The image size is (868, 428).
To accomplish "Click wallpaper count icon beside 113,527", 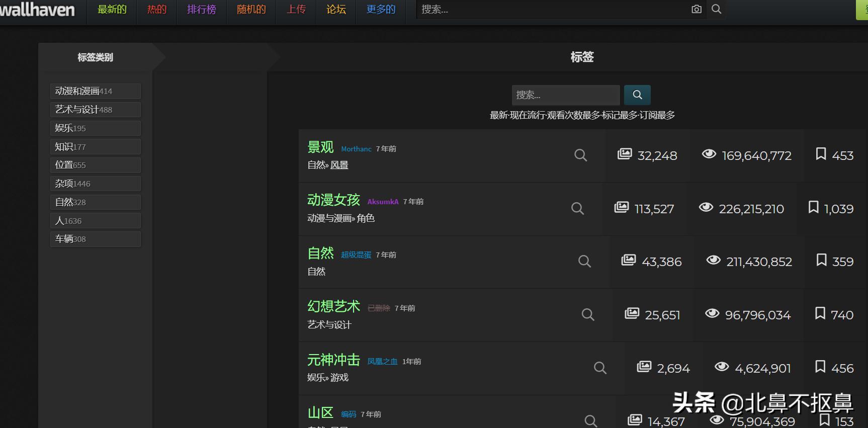I will tap(622, 207).
